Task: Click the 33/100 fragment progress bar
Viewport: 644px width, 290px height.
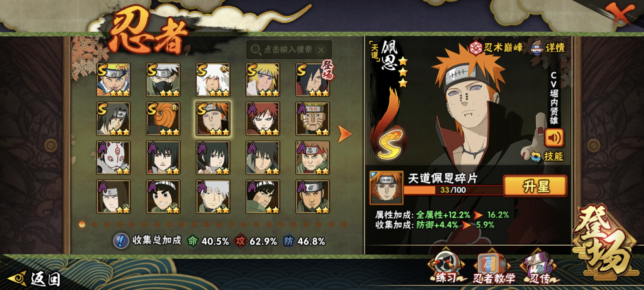Action: click(453, 190)
